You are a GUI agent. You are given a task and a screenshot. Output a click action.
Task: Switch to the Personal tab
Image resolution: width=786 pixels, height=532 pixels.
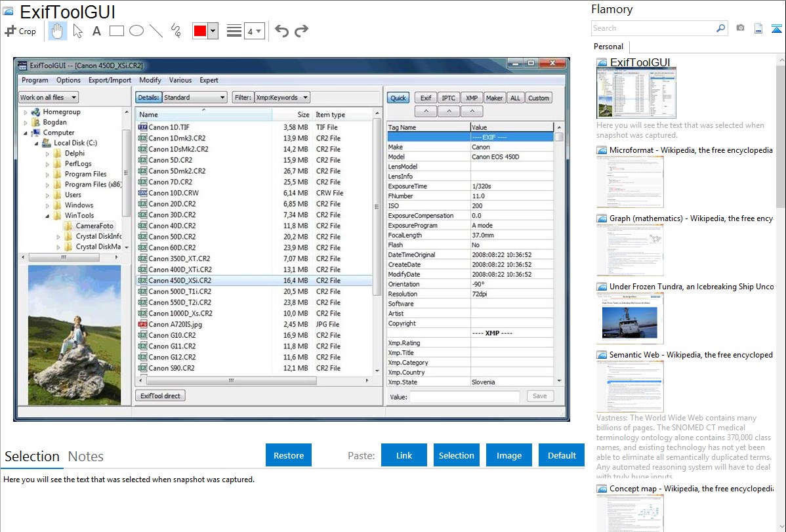point(609,47)
